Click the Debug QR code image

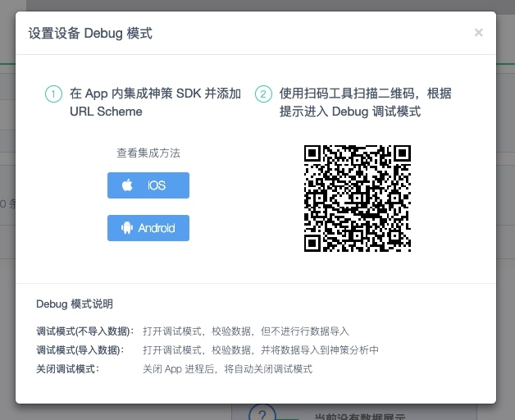tap(357, 198)
